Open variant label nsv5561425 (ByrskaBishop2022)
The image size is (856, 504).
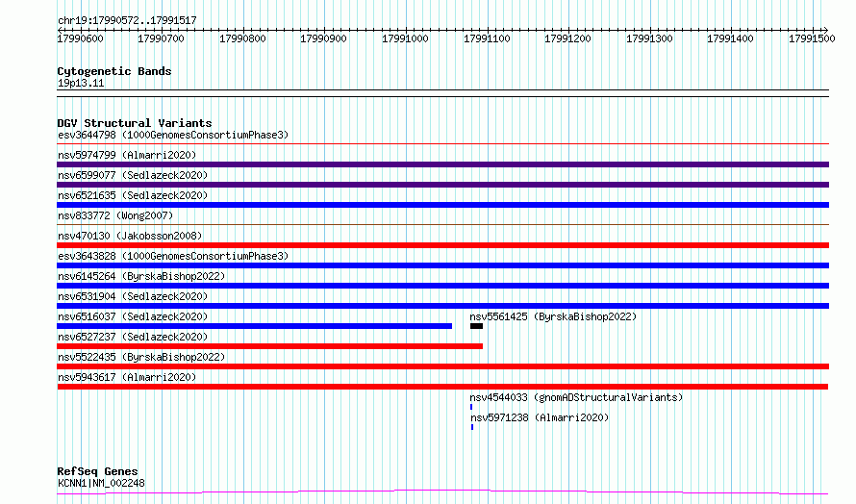pos(553,316)
